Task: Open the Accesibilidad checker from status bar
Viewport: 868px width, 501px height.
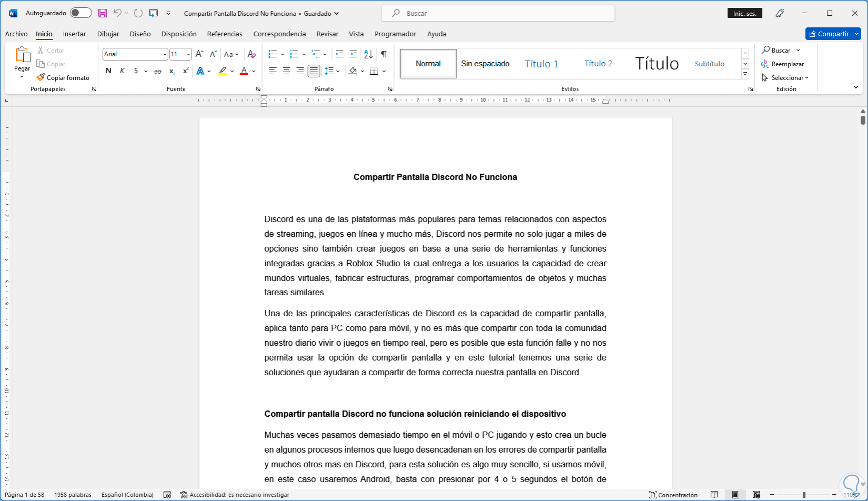Action: click(235, 495)
